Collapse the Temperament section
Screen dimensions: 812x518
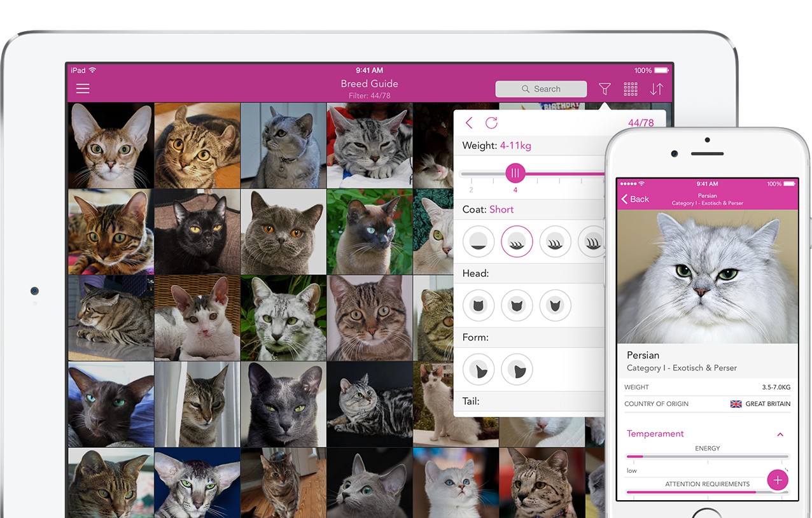pyautogui.click(x=780, y=434)
